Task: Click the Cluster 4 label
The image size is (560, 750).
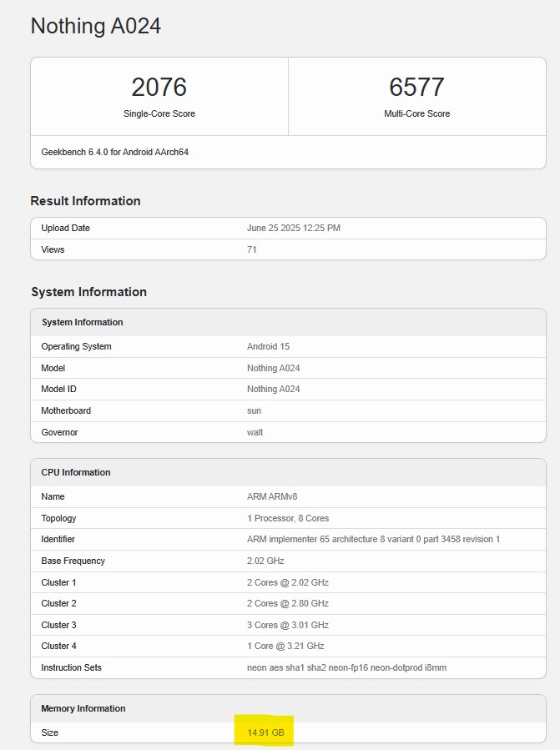Action: point(58,646)
